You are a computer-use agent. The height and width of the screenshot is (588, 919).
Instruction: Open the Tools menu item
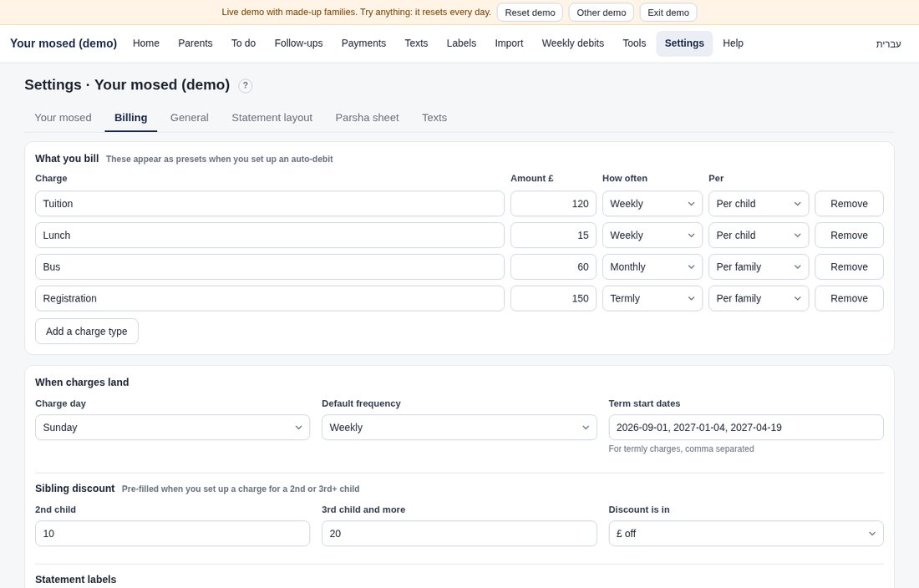pos(634,43)
